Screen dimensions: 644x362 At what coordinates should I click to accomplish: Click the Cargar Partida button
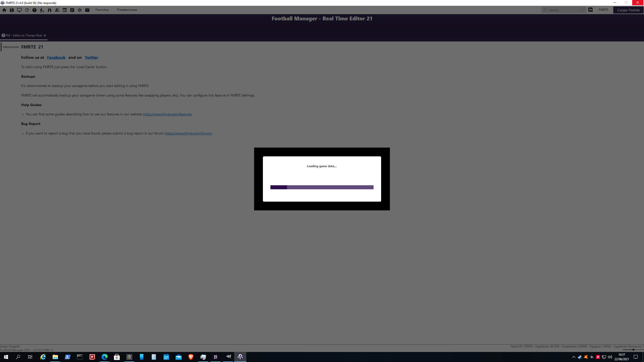628,10
